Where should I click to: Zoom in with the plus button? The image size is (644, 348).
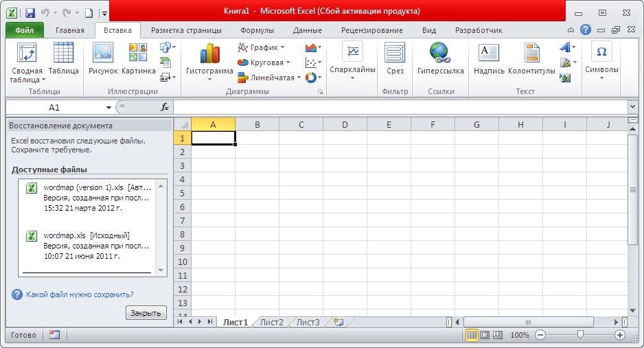pos(620,335)
